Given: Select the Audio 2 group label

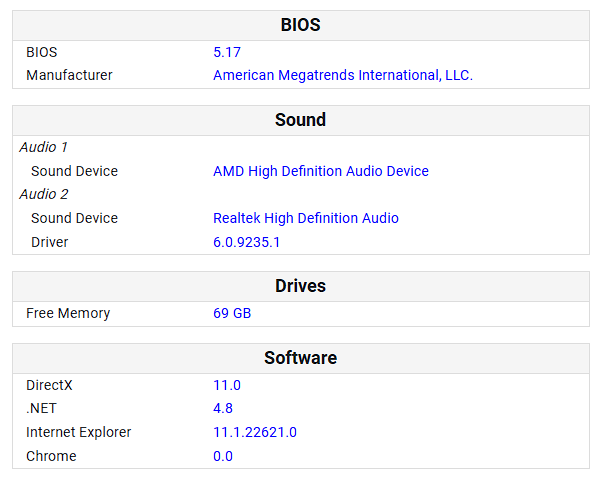Looking at the screenshot, I should (x=44, y=194).
